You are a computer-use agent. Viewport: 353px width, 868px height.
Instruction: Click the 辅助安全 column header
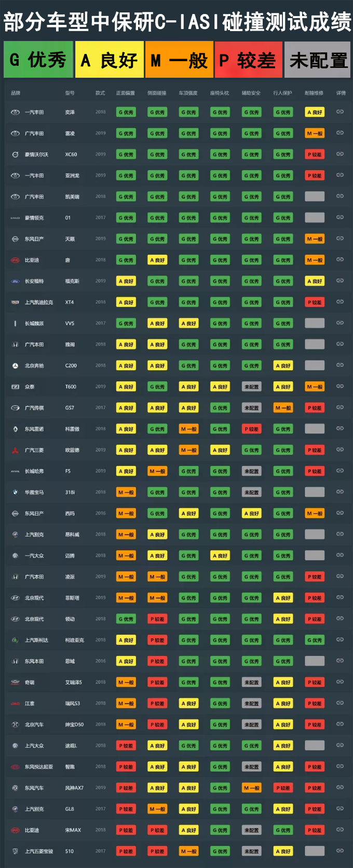click(x=251, y=93)
